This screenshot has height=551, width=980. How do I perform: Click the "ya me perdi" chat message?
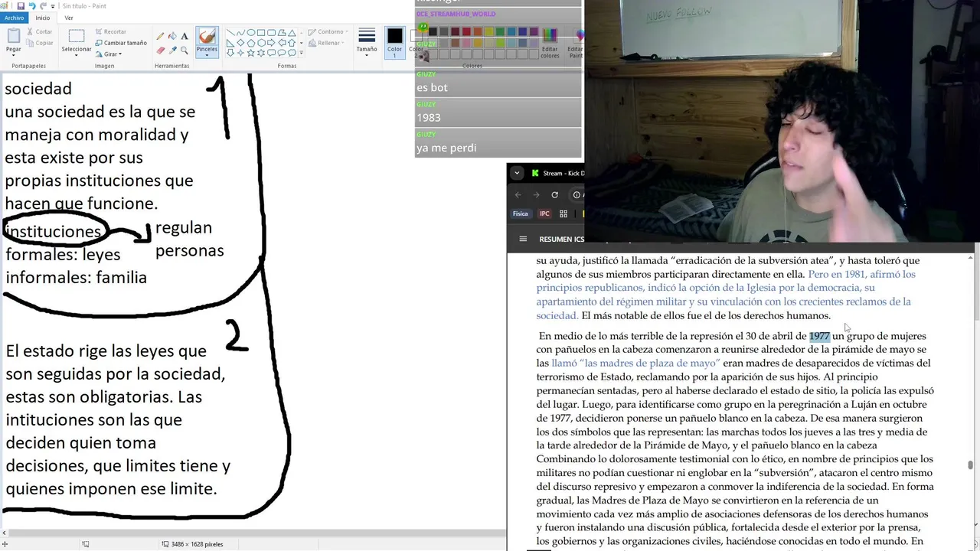[x=446, y=148]
